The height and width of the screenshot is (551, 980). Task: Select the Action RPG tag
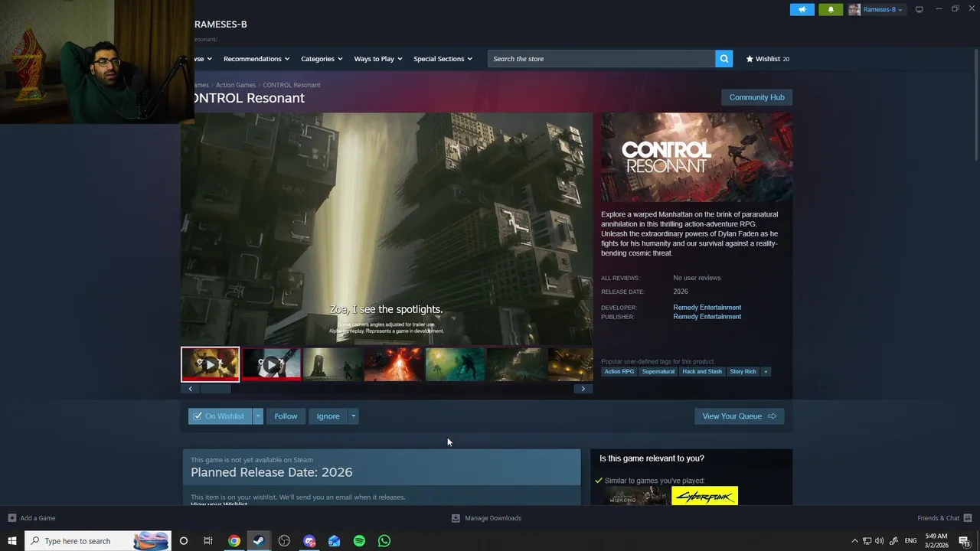619,372
